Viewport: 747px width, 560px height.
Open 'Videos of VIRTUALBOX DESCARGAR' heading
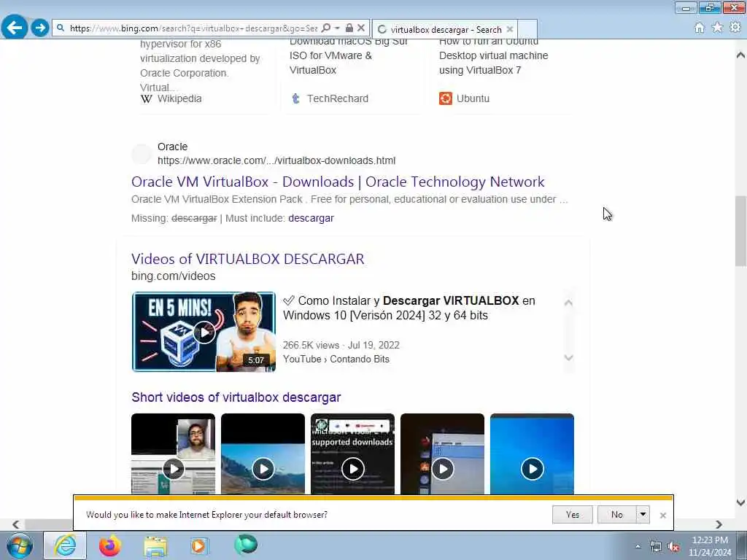pyautogui.click(x=248, y=259)
